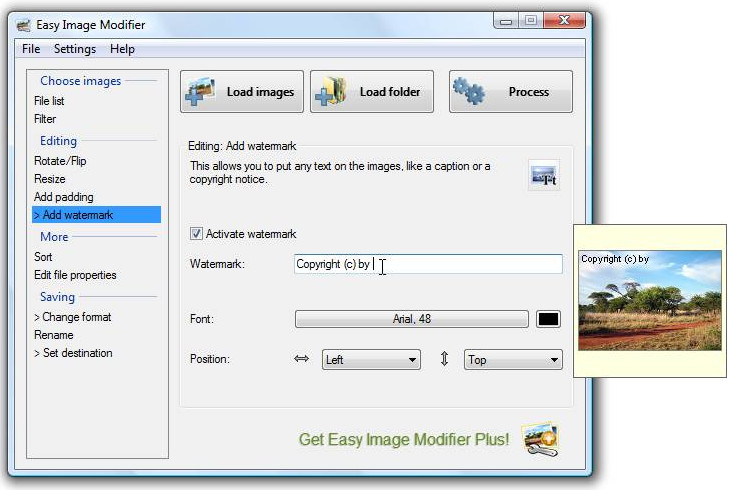This screenshot has height=490, width=736.
Task: Click the watermark preview thumbnail
Action: click(650, 300)
